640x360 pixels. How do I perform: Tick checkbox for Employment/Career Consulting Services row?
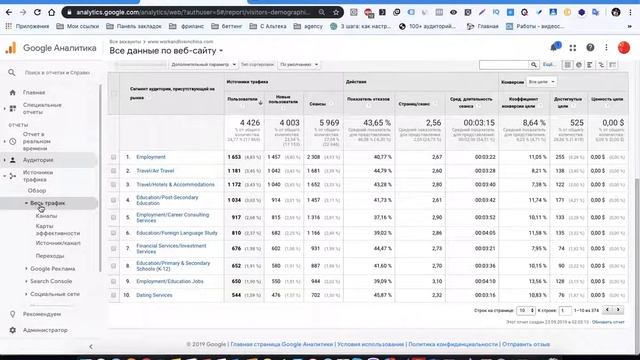pos(113,217)
